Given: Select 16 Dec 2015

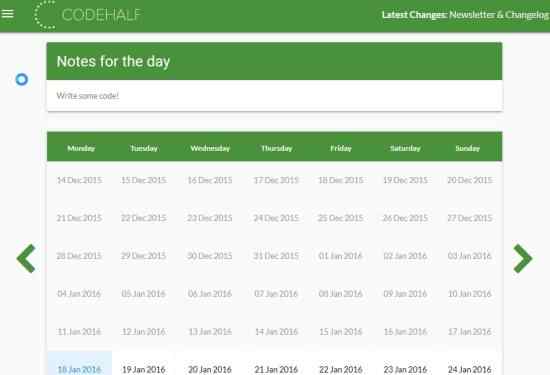Looking at the screenshot, I should click(x=210, y=180).
